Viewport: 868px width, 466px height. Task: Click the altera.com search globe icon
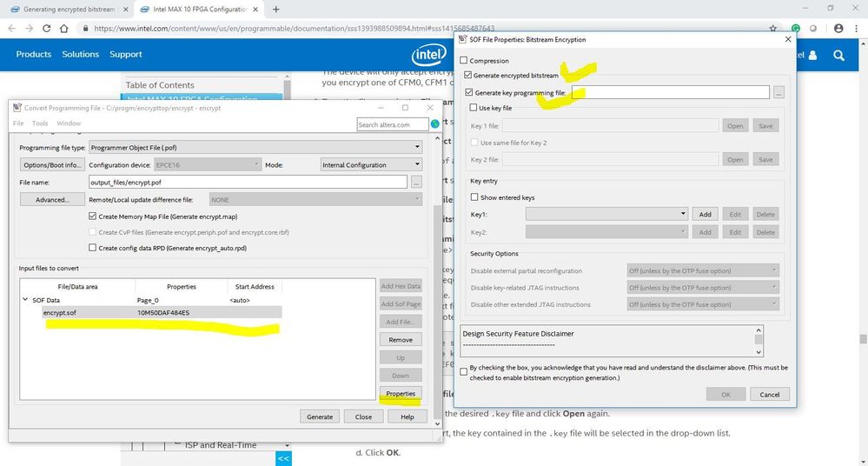pyautogui.click(x=435, y=124)
